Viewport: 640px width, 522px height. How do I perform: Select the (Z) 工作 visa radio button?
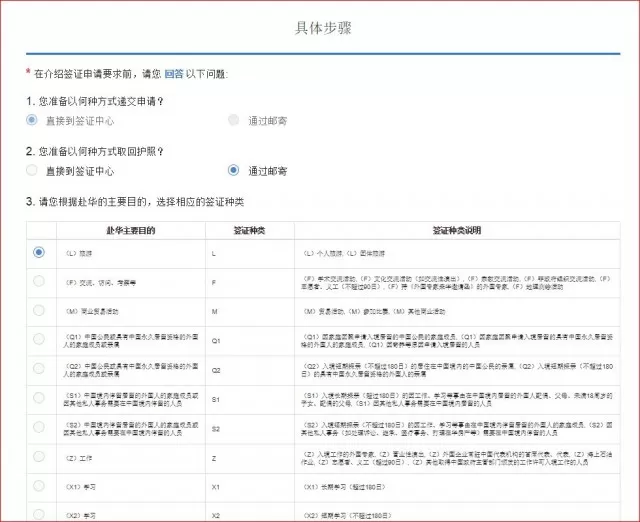(39, 457)
